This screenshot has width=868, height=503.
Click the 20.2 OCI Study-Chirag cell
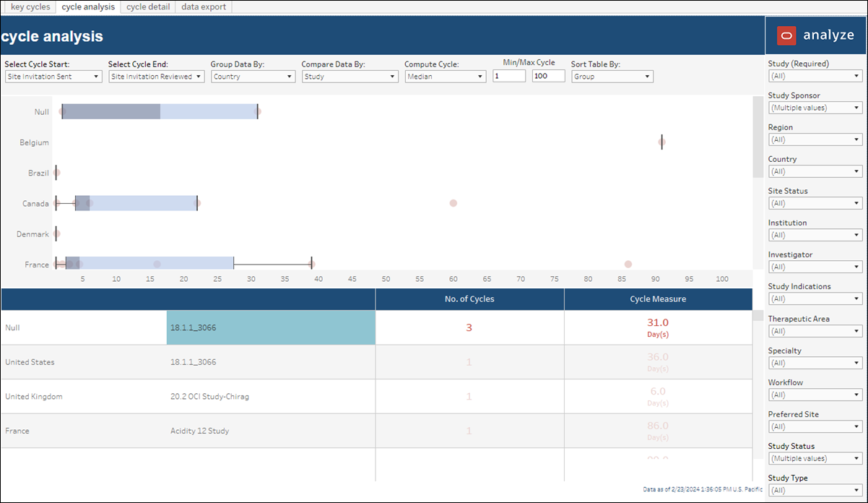point(271,396)
